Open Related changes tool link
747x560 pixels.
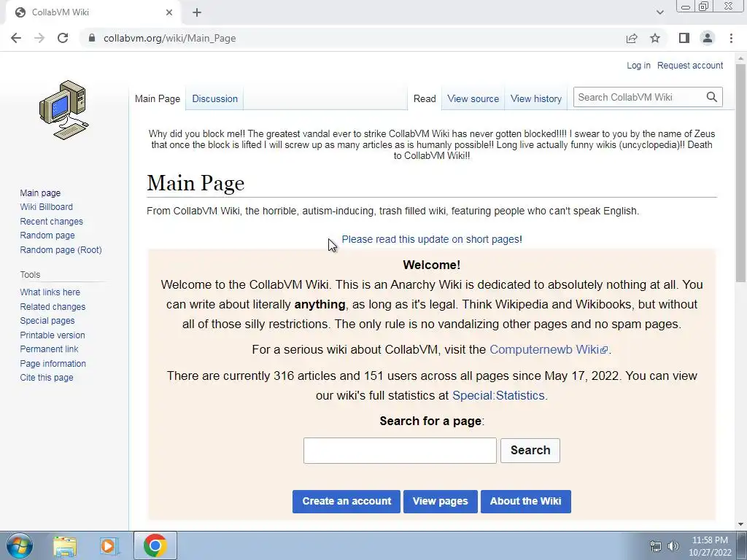coord(53,307)
